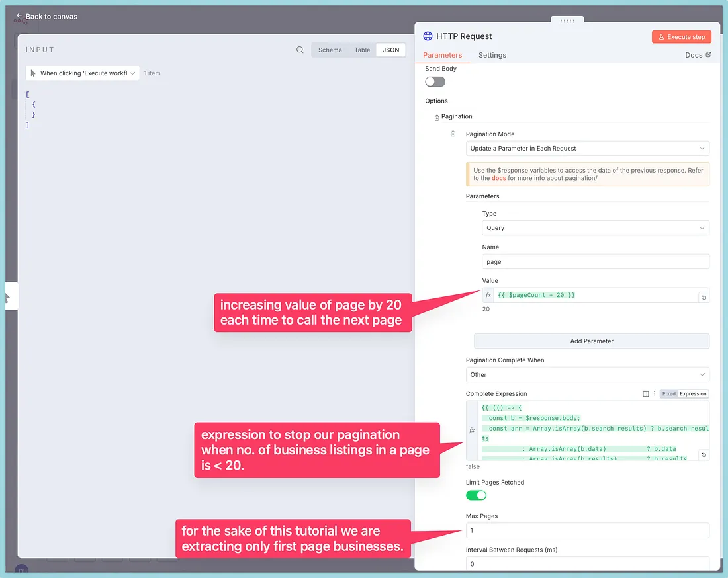
Task: Switch to the Settings tab
Action: tap(492, 55)
